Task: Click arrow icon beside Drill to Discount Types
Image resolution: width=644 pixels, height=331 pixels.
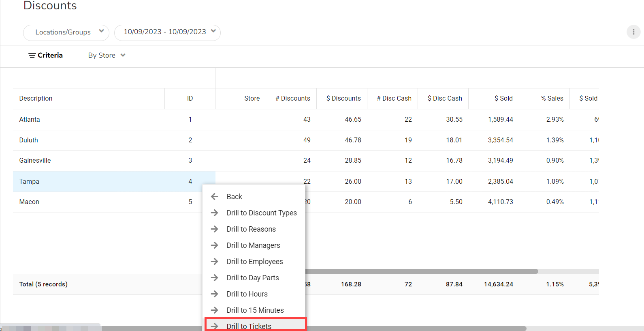Action: point(215,213)
